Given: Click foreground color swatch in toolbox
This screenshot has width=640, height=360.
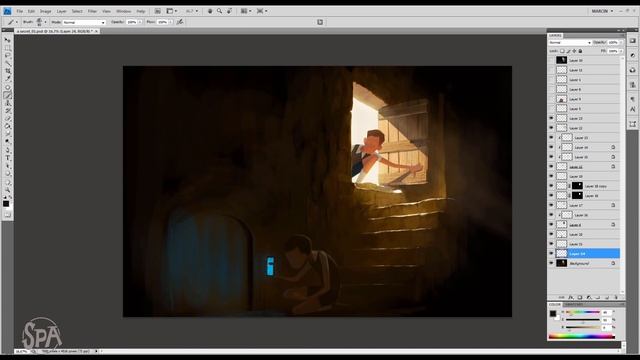Looking at the screenshot, I should tap(6, 203).
